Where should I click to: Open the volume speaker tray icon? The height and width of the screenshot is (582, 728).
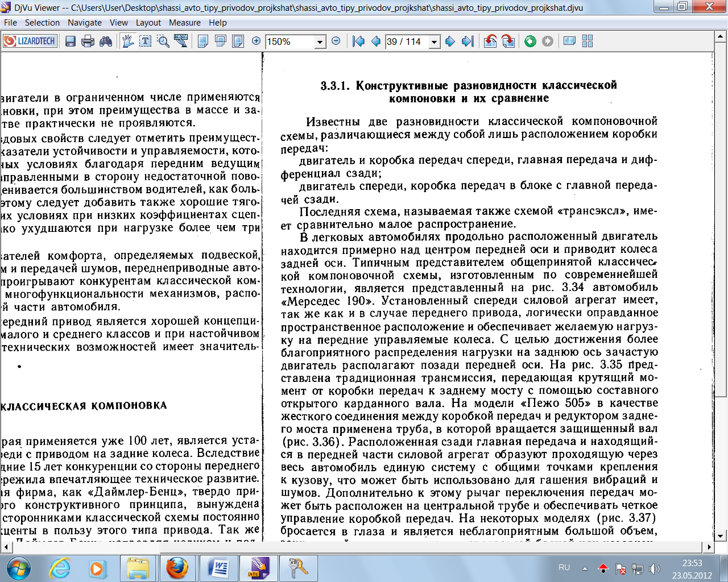(x=655, y=568)
